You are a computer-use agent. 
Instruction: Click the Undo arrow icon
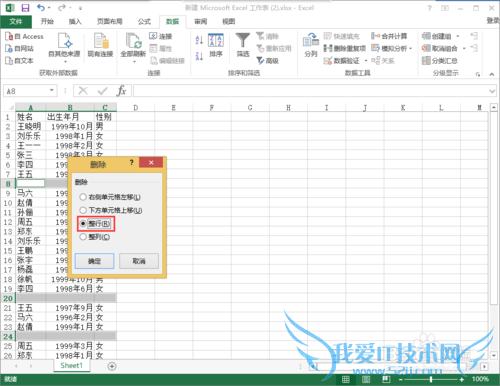41,7
